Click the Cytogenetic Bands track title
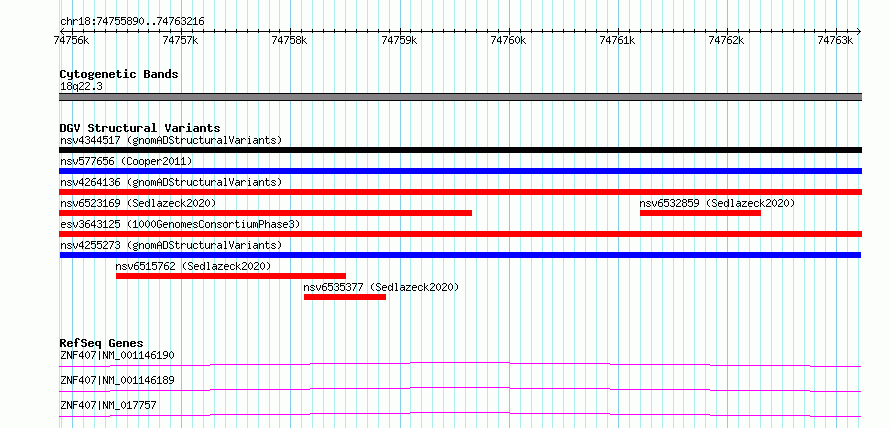 119,74
